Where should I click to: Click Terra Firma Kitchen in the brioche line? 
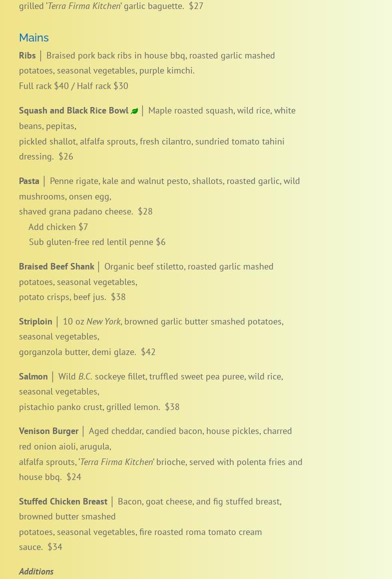click(x=116, y=462)
